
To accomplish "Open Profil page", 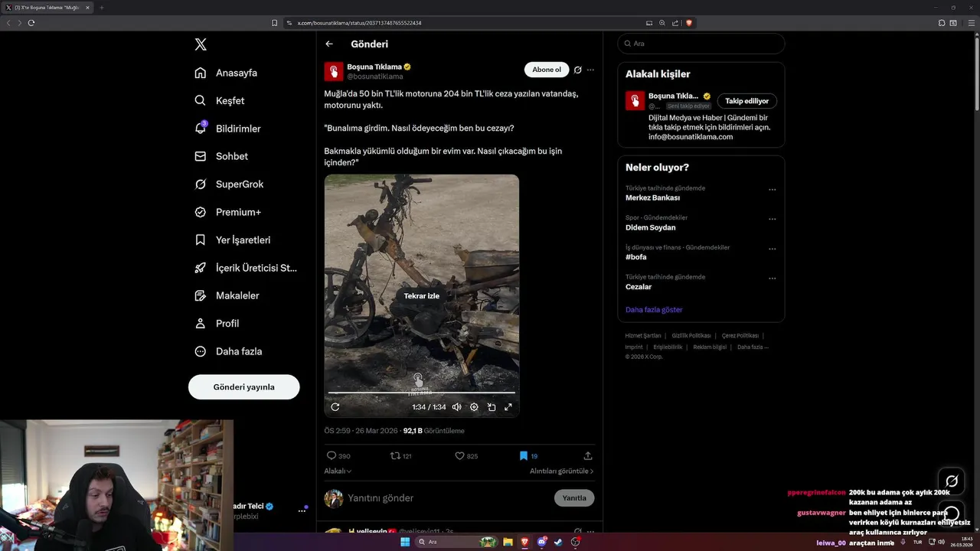I will pos(217,323).
